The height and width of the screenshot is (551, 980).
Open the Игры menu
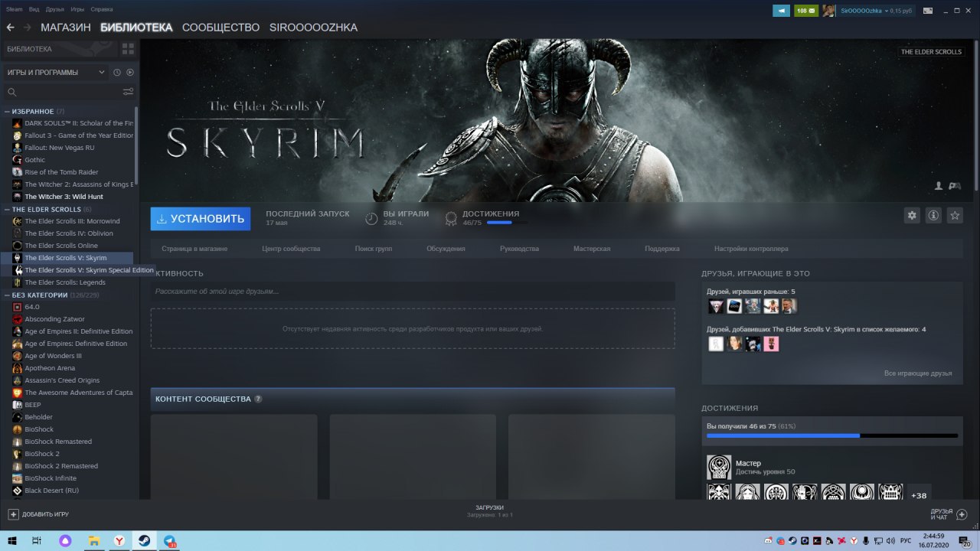pos(77,10)
